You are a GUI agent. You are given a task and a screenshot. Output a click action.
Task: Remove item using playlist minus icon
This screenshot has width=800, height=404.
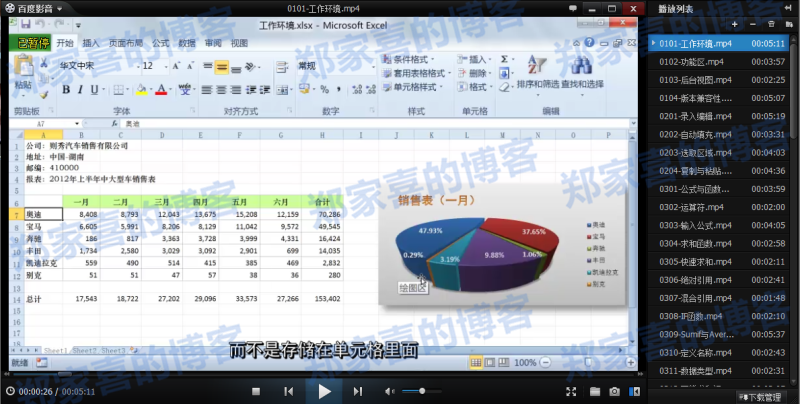753,24
